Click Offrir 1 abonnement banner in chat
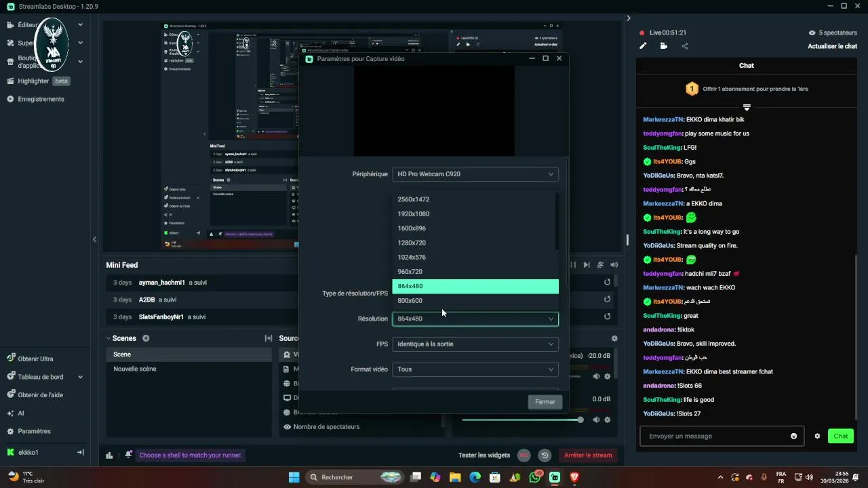The image size is (868, 488). pyautogui.click(x=746, y=89)
